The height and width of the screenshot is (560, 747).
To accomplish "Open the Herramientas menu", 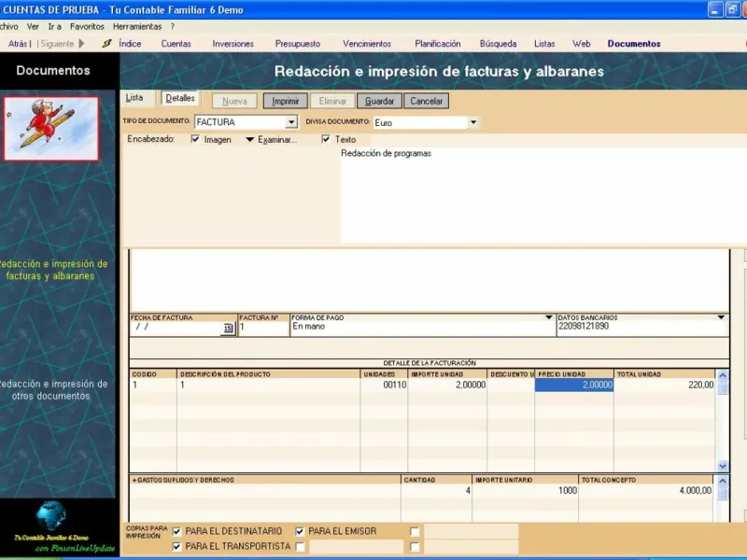I will 137,27.
